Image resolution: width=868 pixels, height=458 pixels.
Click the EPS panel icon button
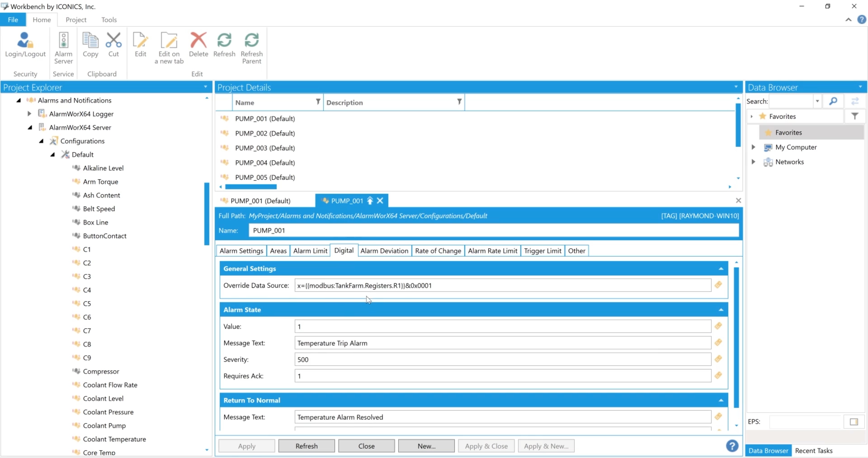(854, 422)
